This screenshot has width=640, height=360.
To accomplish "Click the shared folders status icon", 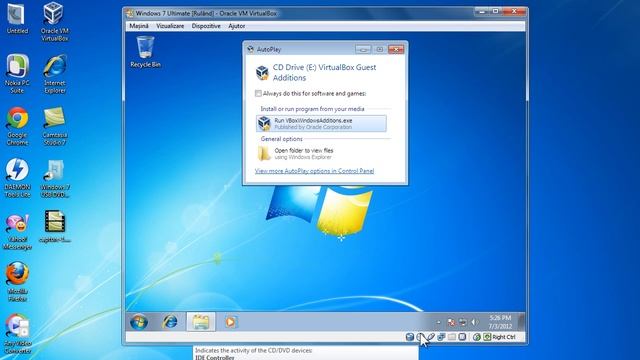I will [x=452, y=337].
